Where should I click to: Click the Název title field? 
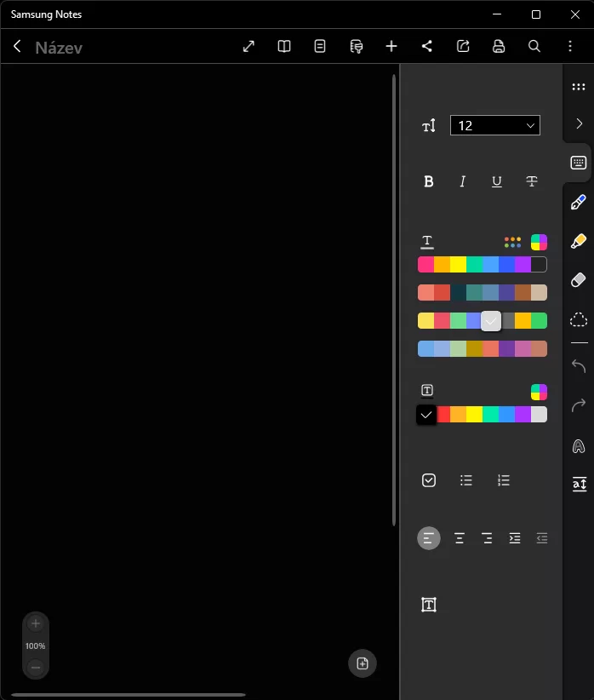coord(59,48)
